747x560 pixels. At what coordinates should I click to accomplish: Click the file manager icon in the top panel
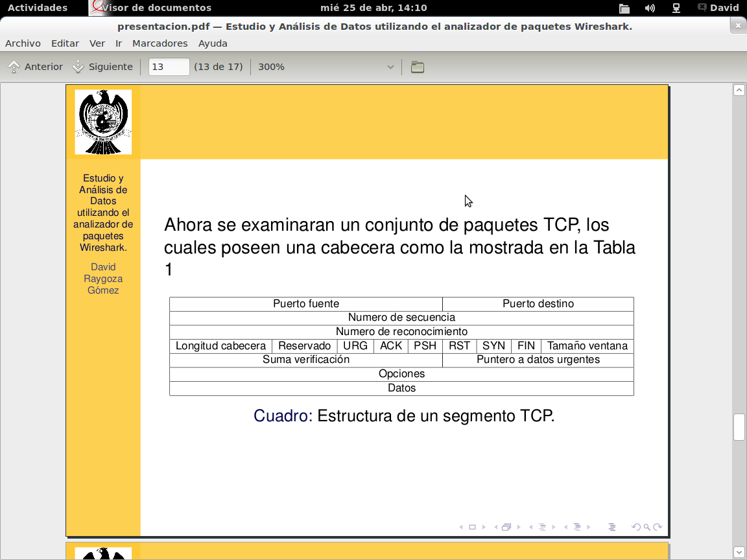click(x=624, y=8)
